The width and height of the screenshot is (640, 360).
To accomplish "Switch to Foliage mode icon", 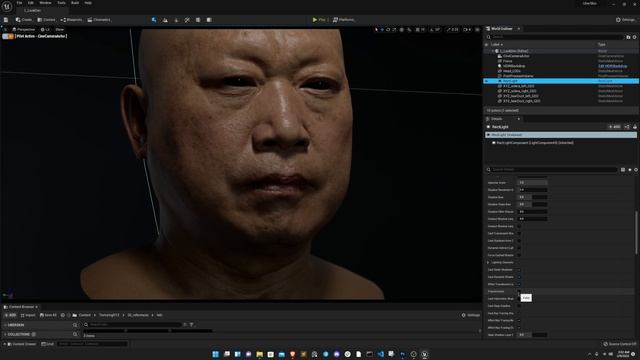I will (x=176, y=20).
